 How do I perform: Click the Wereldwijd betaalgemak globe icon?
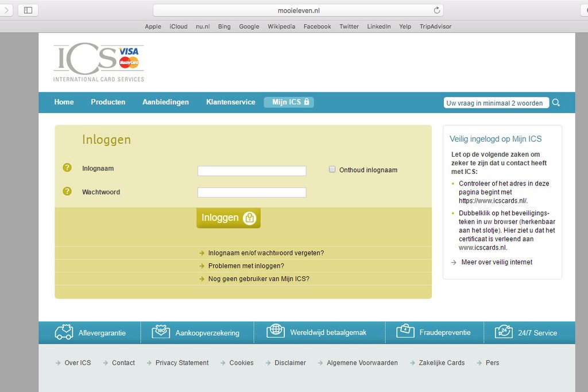pos(276,331)
